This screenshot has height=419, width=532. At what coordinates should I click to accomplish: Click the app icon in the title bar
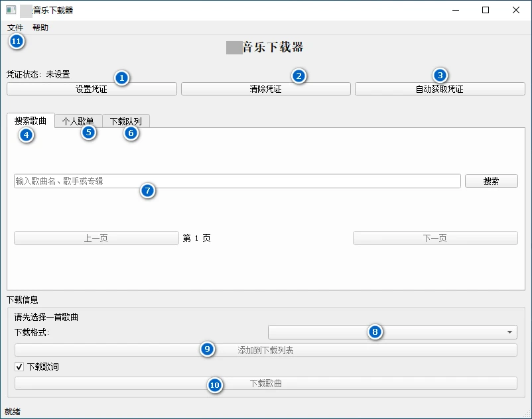pyautogui.click(x=11, y=10)
